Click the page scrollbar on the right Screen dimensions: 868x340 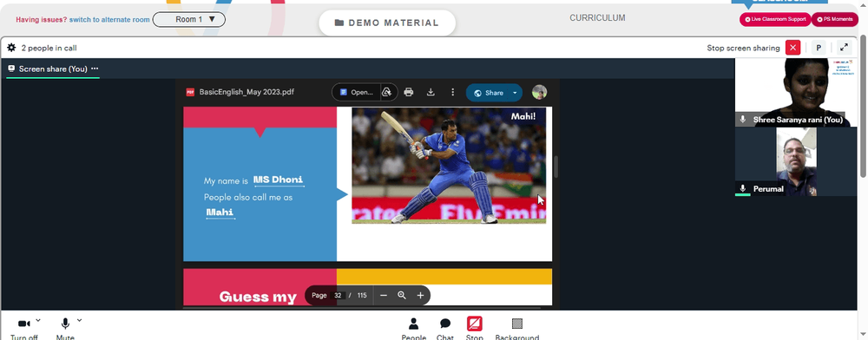pos(864,105)
